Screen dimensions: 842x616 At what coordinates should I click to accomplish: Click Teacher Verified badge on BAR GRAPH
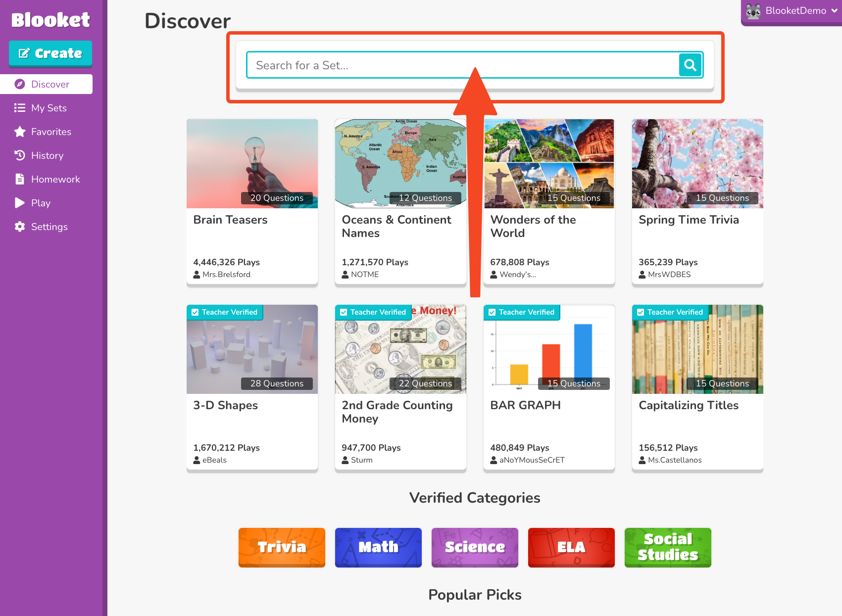pos(522,312)
